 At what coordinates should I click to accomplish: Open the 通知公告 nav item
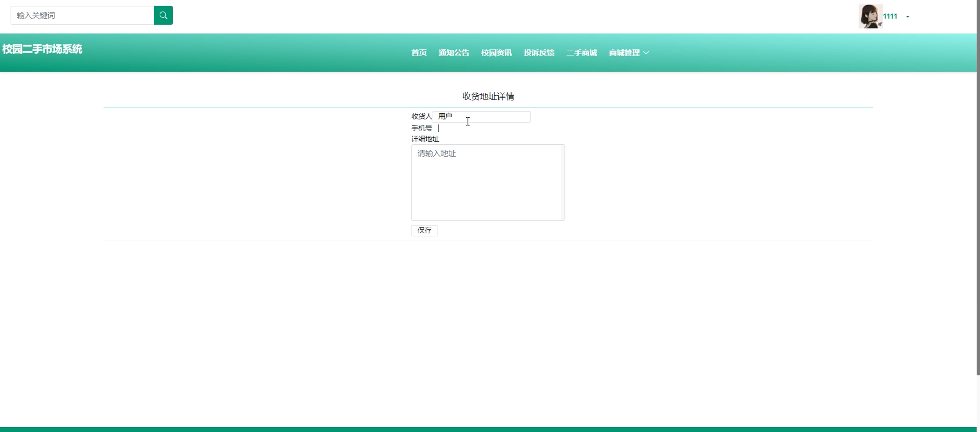tap(453, 53)
